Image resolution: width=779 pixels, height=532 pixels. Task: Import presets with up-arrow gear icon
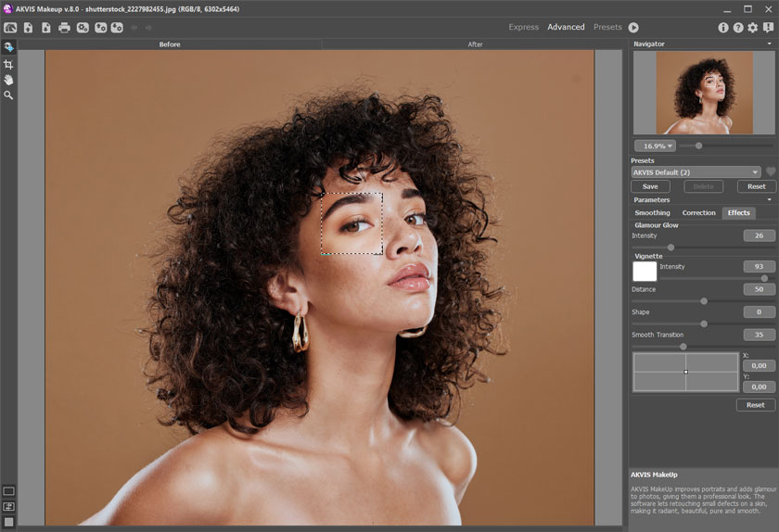[100, 28]
